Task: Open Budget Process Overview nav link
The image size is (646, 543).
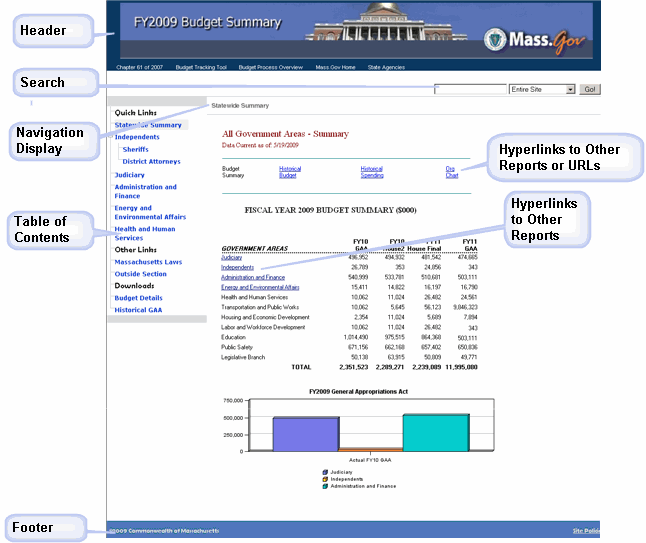Action: 271,67
